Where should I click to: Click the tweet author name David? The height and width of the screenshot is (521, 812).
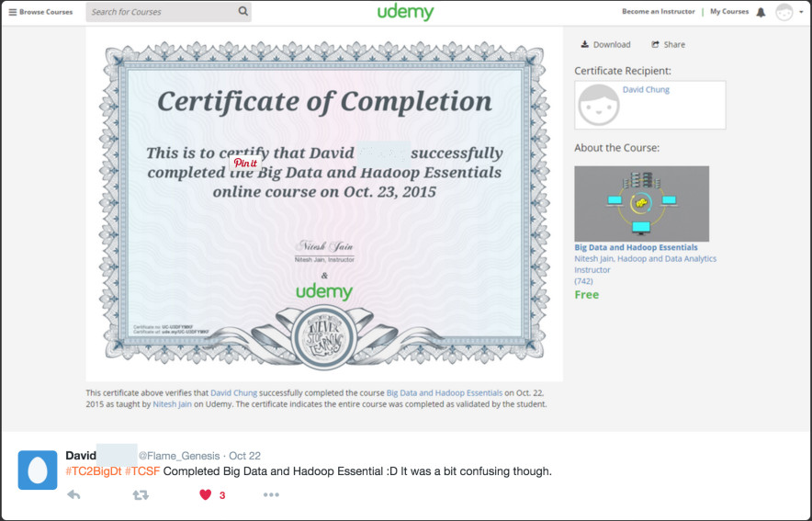pos(81,456)
